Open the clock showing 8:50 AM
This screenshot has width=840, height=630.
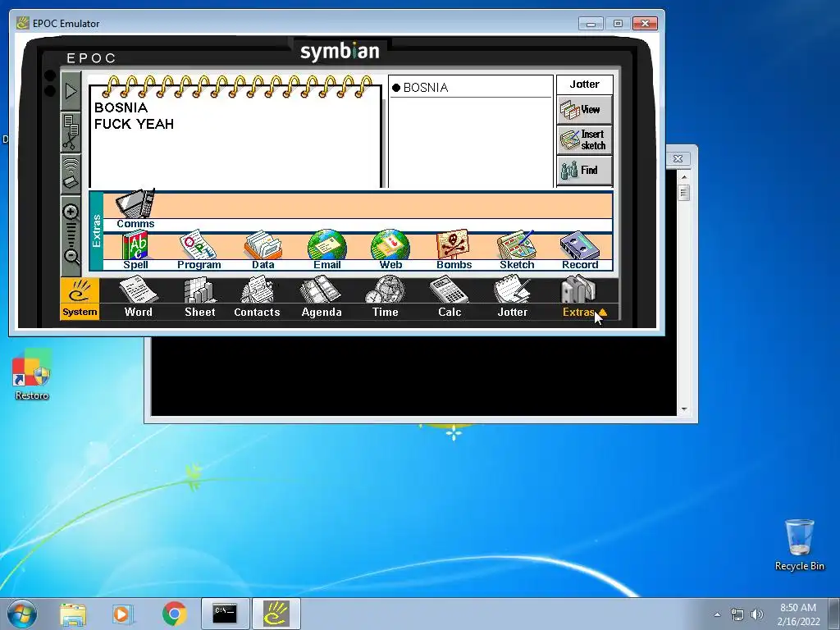798,614
